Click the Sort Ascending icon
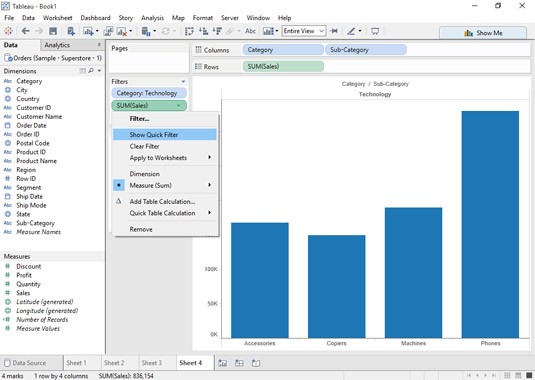 [204, 31]
